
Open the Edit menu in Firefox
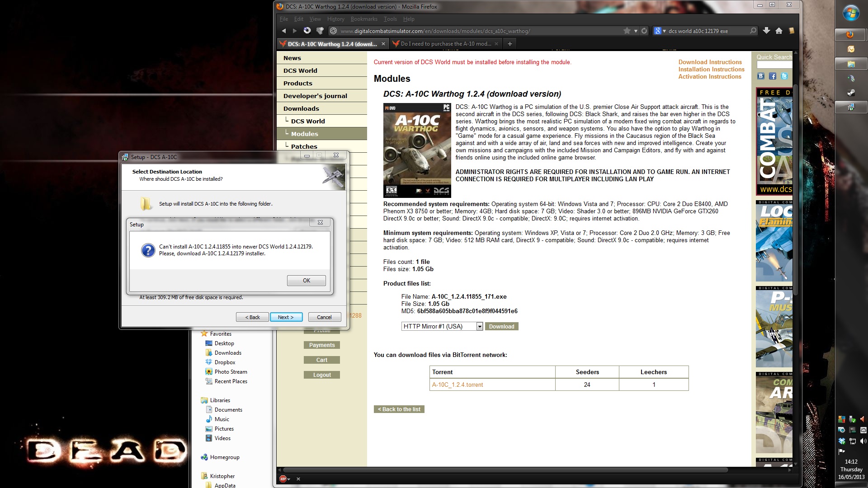coord(299,19)
